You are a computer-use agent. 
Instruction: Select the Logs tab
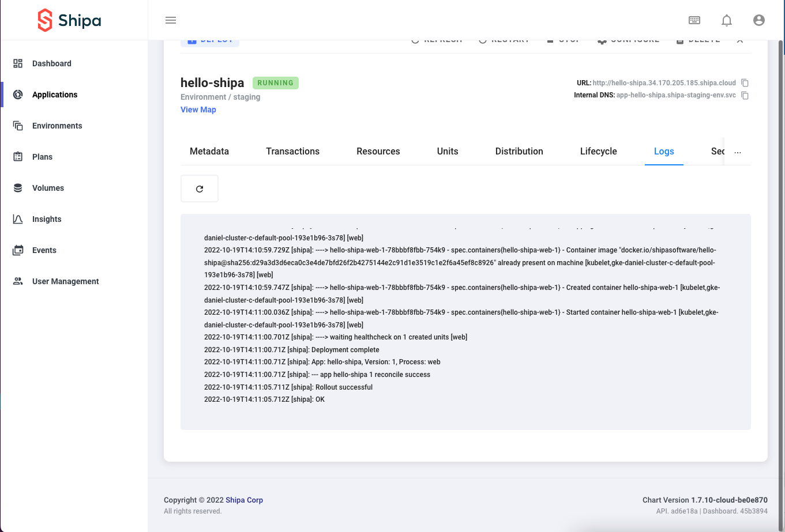point(664,151)
